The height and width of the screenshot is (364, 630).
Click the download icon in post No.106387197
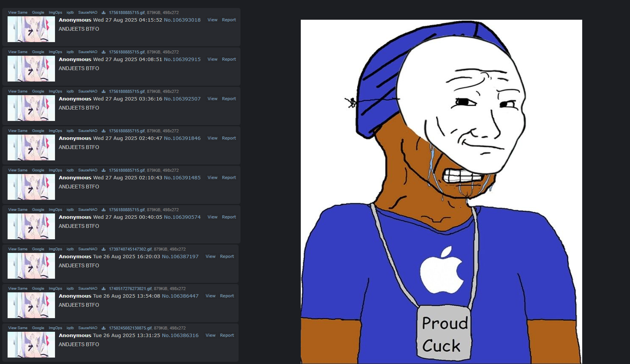coord(103,249)
